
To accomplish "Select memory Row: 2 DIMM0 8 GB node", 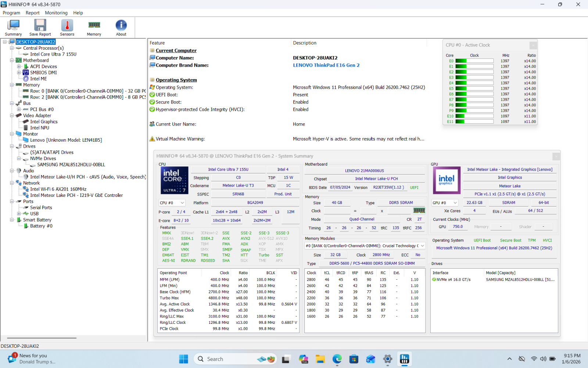I will click(x=88, y=97).
